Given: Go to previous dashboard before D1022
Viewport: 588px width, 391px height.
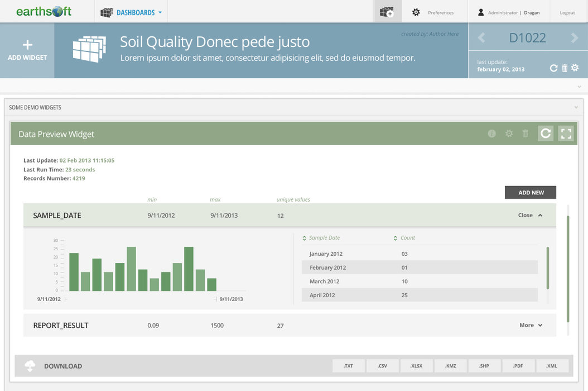Looking at the screenshot, I should pyautogui.click(x=481, y=38).
